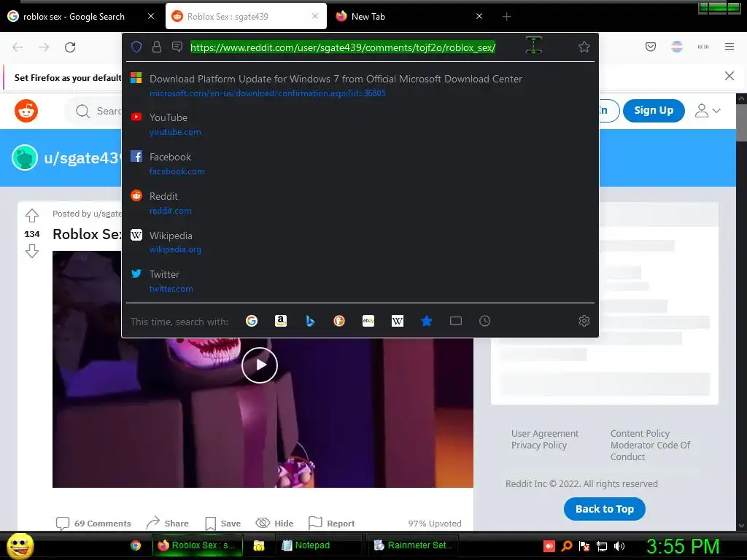Viewport: 747px width, 560px height.
Task: Choose the Reddit suggestion
Action: pos(360,203)
